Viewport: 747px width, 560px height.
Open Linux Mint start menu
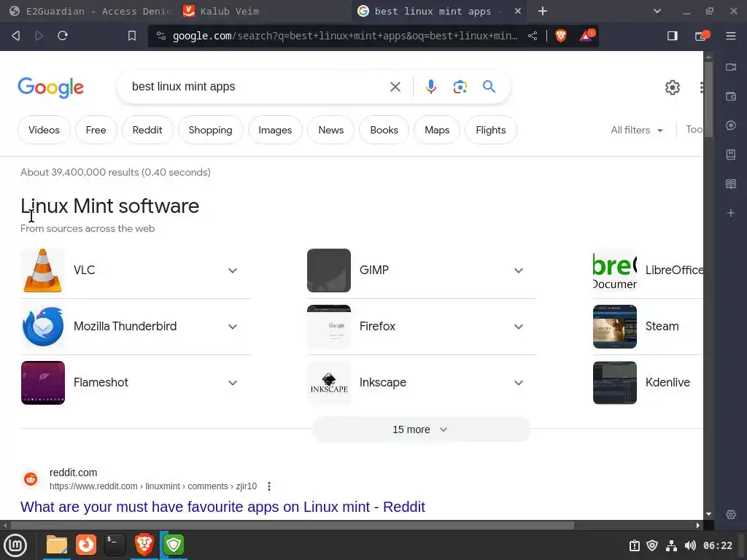[15, 545]
